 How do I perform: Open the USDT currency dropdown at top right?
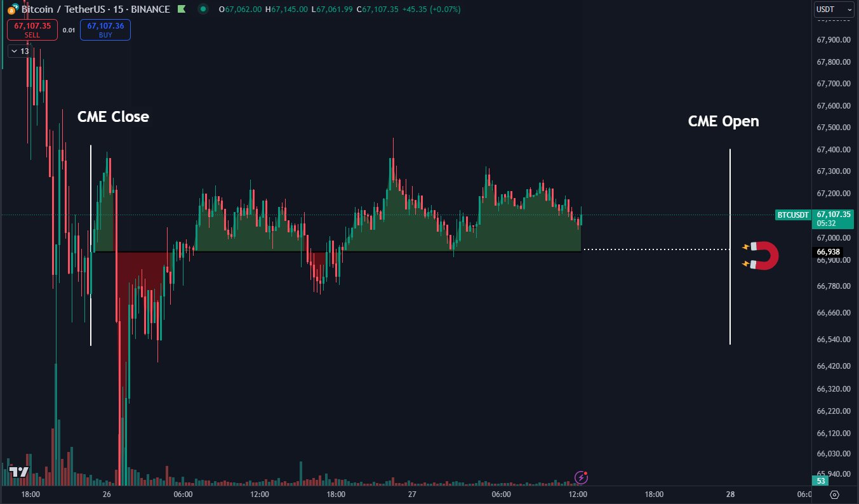point(832,9)
